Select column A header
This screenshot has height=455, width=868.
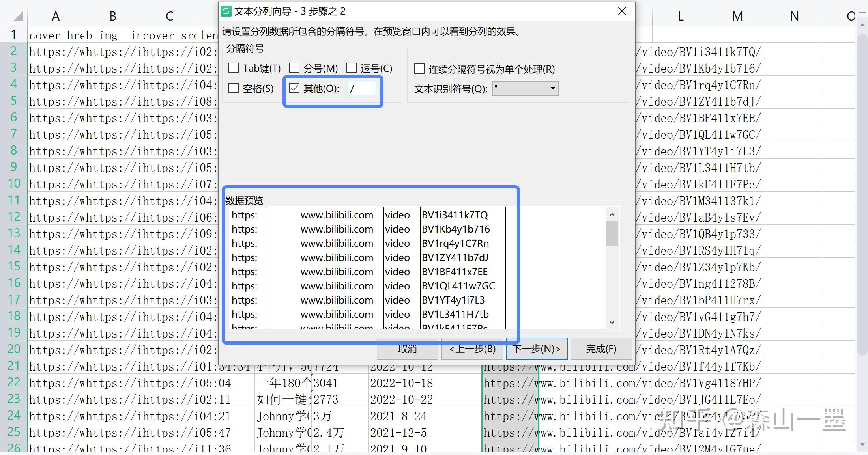click(56, 16)
